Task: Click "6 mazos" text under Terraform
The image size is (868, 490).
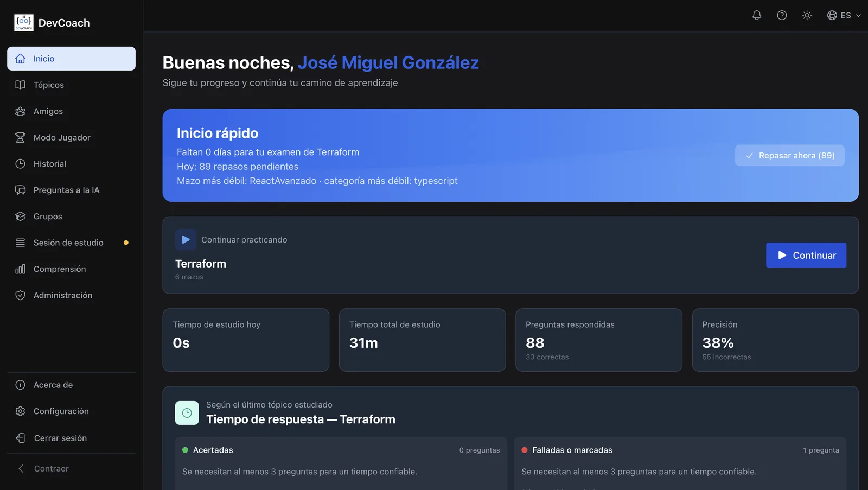Action: [x=189, y=277]
